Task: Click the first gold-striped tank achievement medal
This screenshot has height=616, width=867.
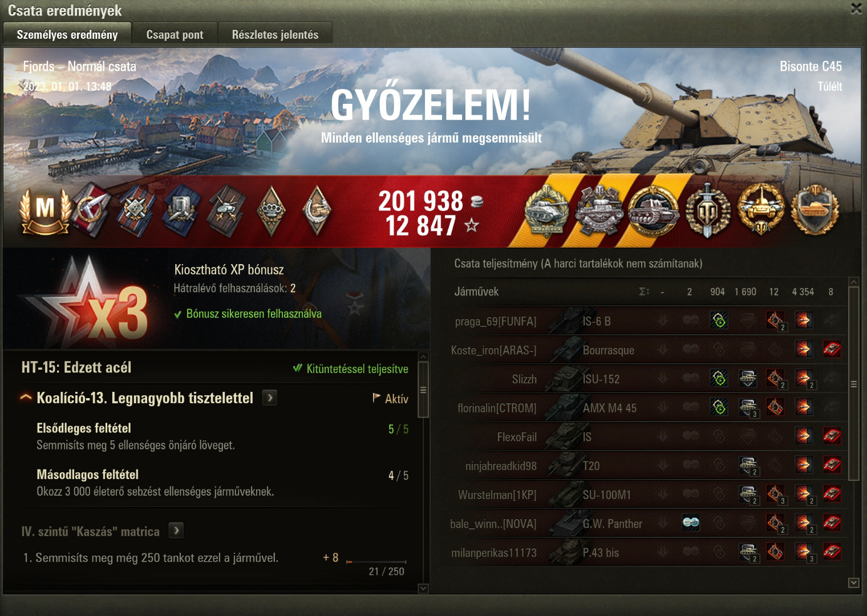Action: pos(547,212)
